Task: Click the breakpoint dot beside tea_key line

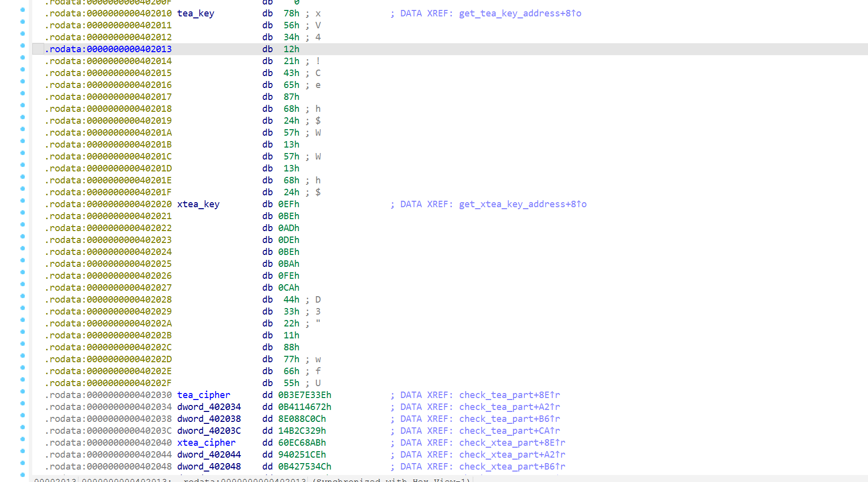Action: tap(22, 9)
